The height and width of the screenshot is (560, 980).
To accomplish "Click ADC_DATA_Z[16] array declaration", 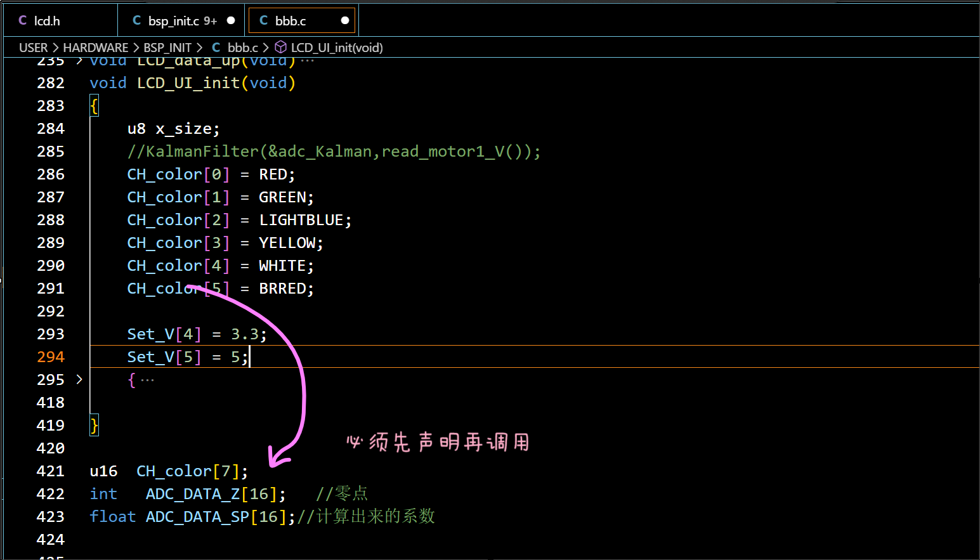I will [x=216, y=494].
